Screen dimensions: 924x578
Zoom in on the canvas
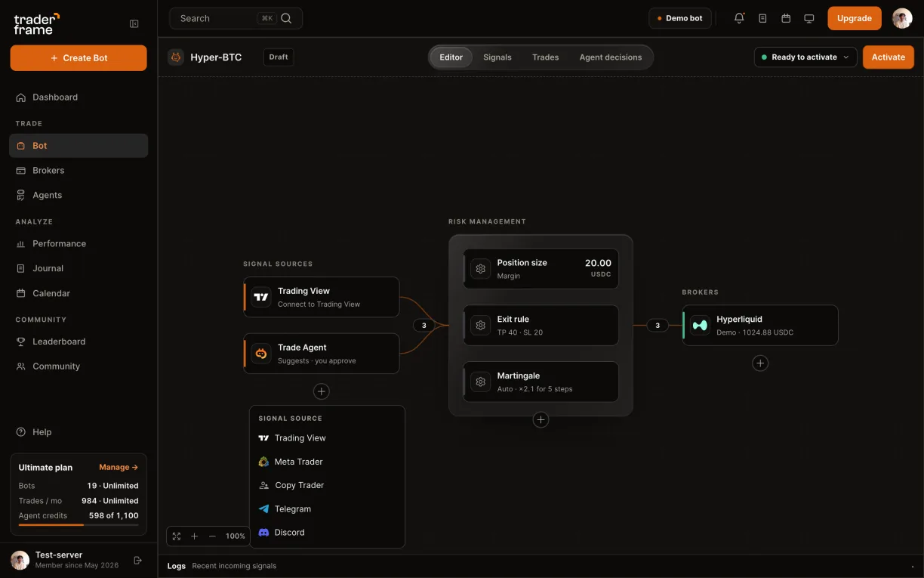(194, 536)
